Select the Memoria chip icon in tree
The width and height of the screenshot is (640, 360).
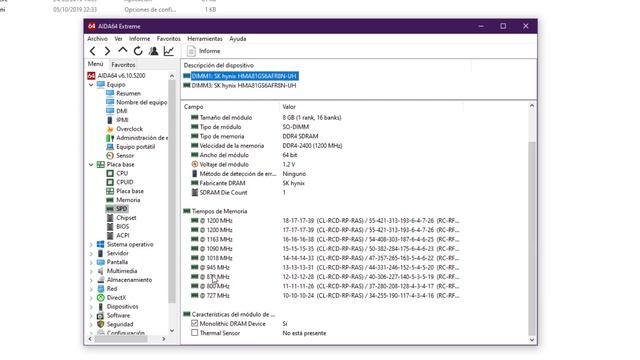[110, 200]
